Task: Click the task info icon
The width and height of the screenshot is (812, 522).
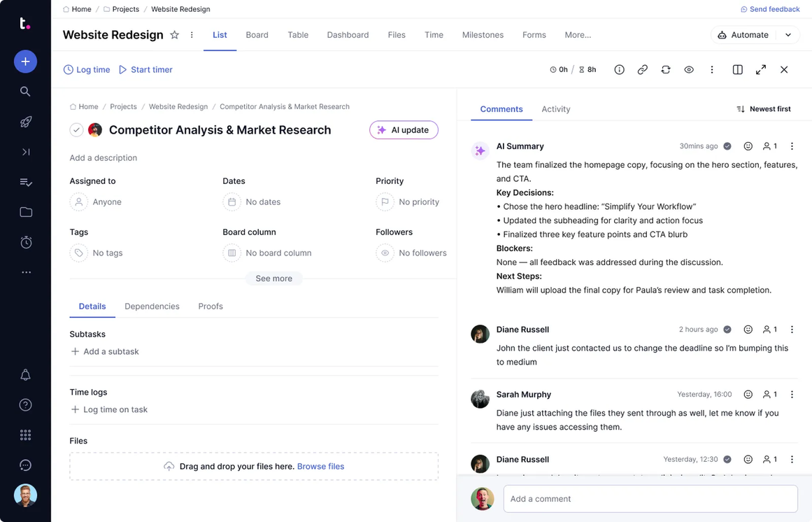Action: click(x=619, y=70)
